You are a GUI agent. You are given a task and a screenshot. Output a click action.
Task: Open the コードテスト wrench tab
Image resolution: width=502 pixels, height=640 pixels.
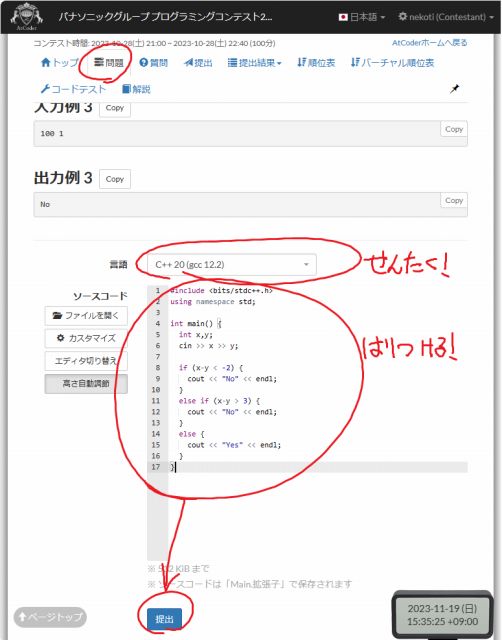73,89
